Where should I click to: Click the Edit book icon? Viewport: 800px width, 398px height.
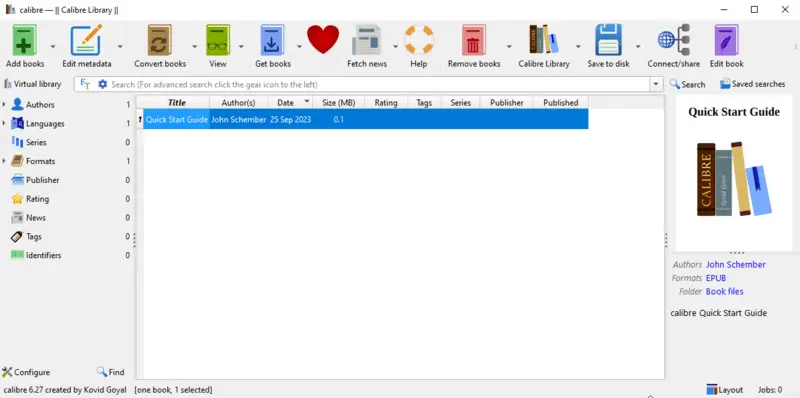pyautogui.click(x=726, y=40)
